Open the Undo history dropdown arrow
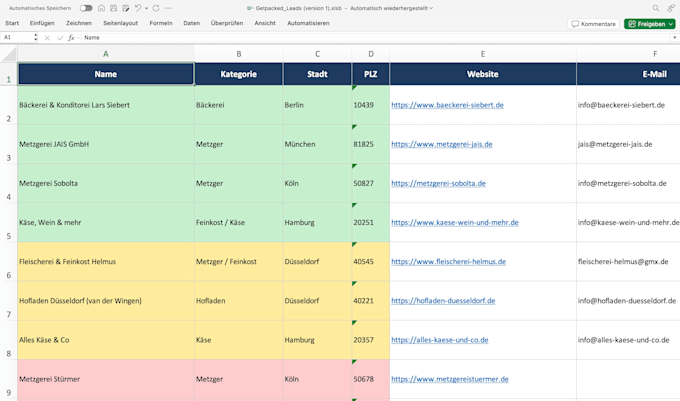 click(146, 8)
